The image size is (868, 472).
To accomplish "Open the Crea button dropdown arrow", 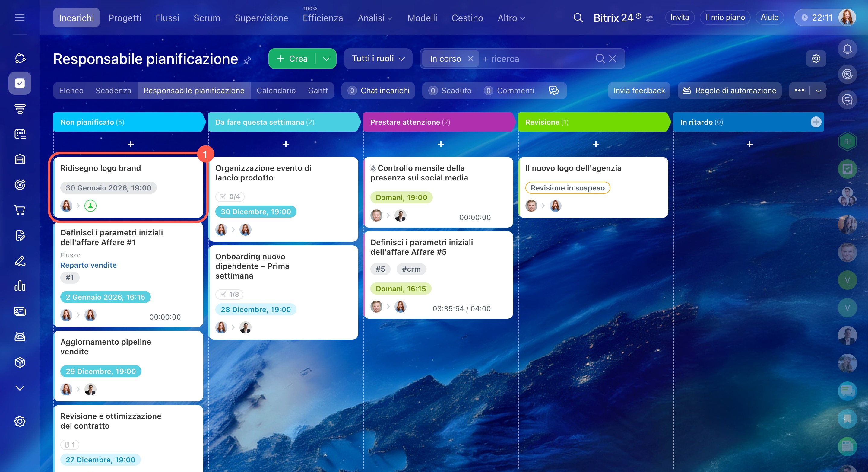I will click(x=326, y=59).
